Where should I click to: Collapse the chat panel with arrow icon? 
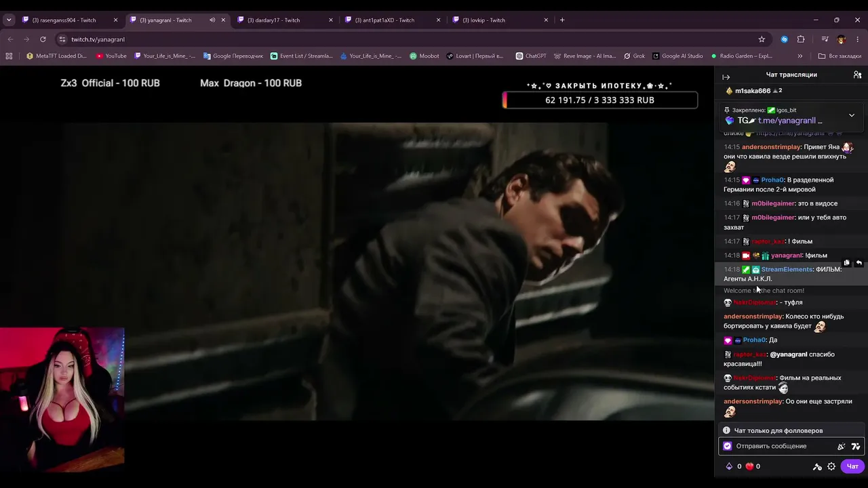[726, 77]
